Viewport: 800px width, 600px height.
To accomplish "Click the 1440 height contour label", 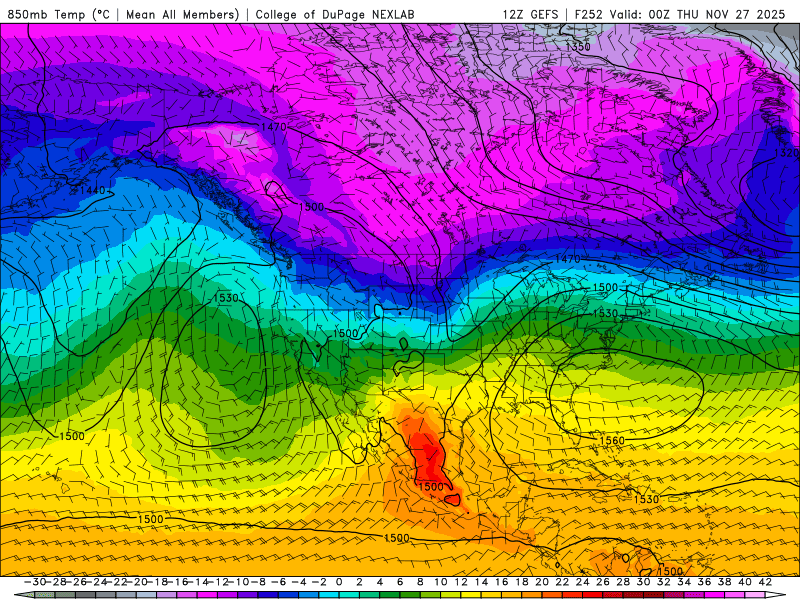I will click(x=92, y=190).
